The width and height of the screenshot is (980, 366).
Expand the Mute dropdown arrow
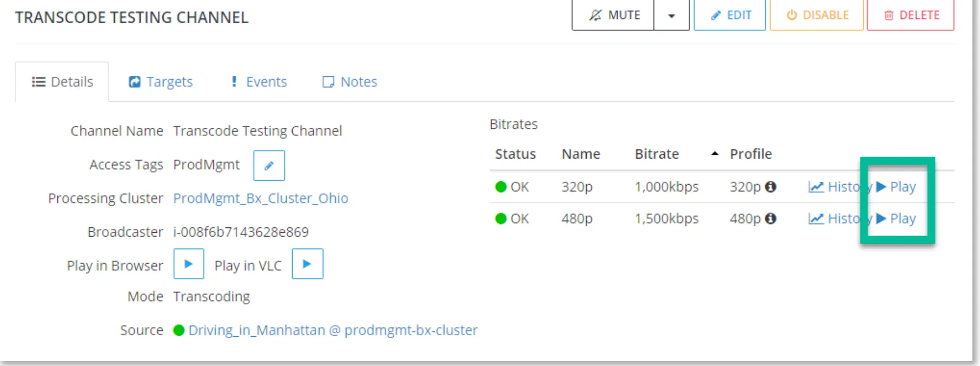[x=672, y=15]
